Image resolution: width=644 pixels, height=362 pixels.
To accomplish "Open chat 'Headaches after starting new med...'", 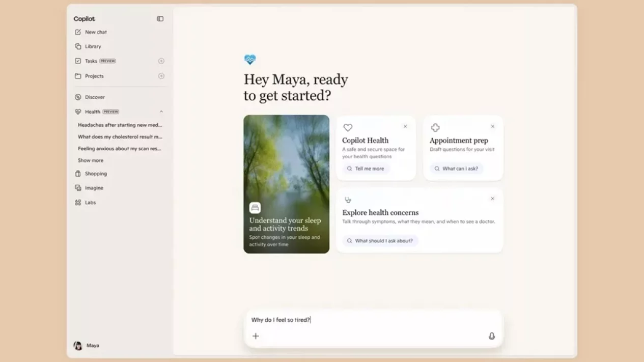I will tap(120, 125).
